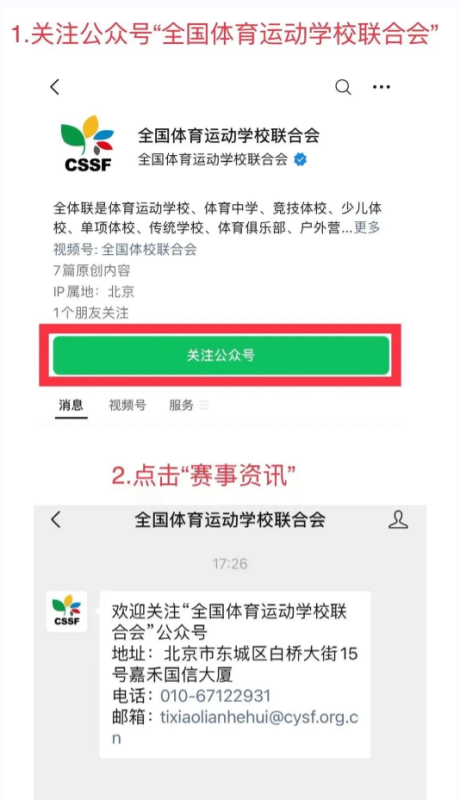Tap the back arrow on profile page
The image size is (460, 800).
[55, 87]
